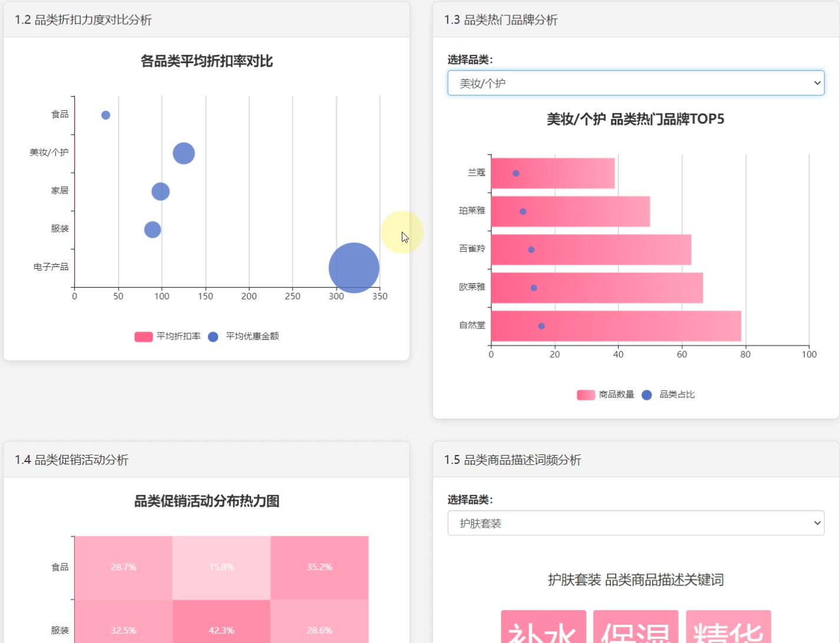840x643 pixels.
Task: Click the 32.5% heatmap cell
Action: click(x=123, y=622)
